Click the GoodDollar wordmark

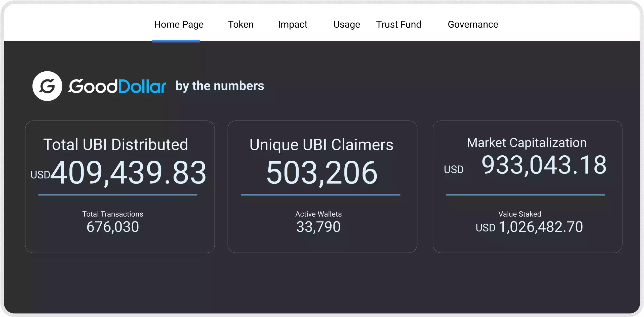click(117, 86)
